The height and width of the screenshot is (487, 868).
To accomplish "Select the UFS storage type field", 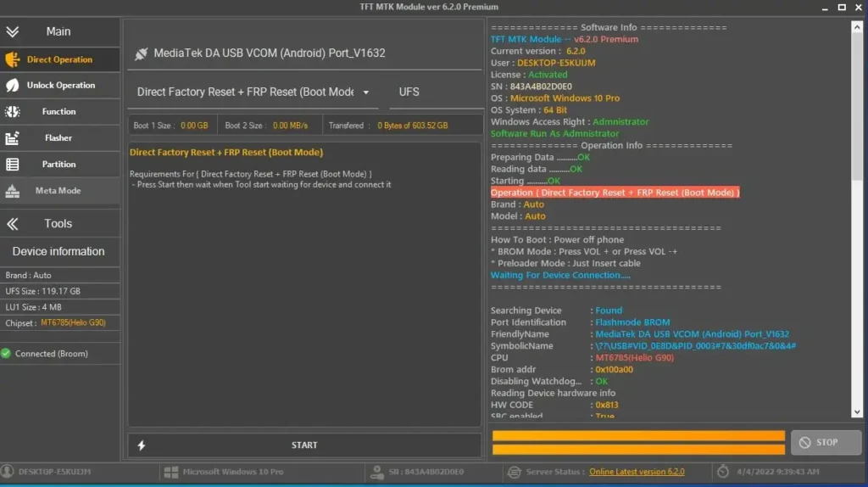I will click(x=436, y=92).
